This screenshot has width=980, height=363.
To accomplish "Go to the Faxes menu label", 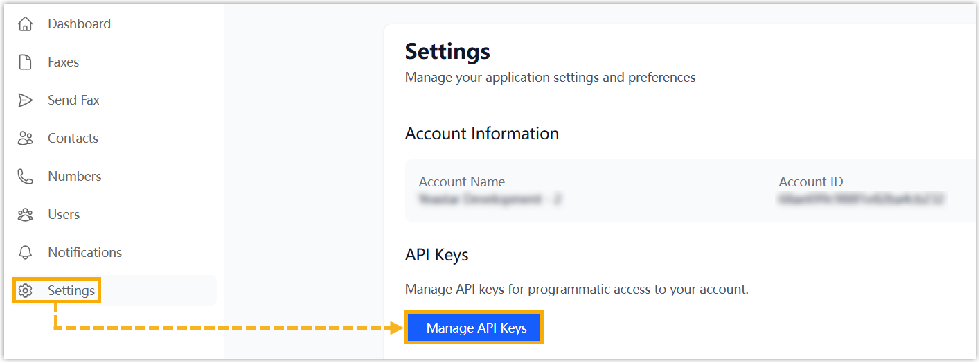I will click(63, 62).
